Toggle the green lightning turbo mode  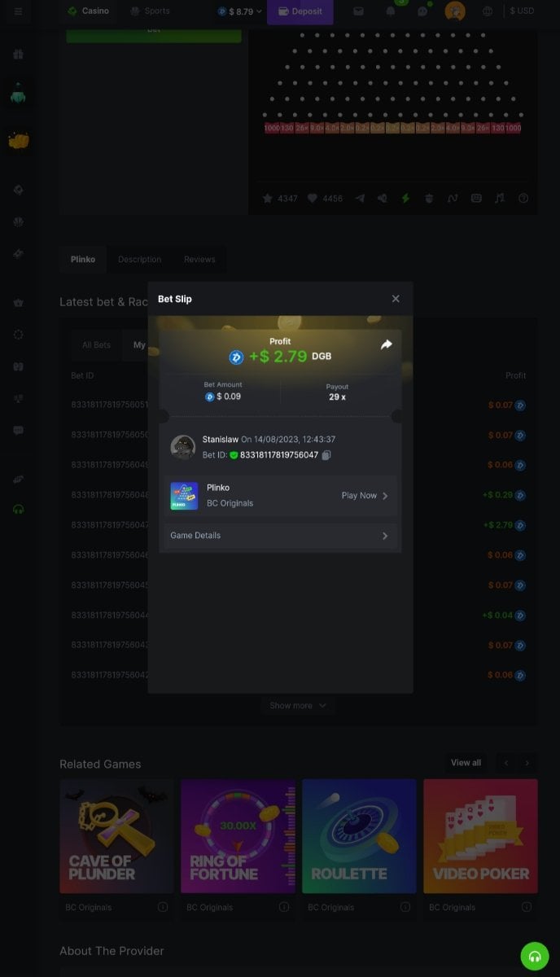pos(405,198)
